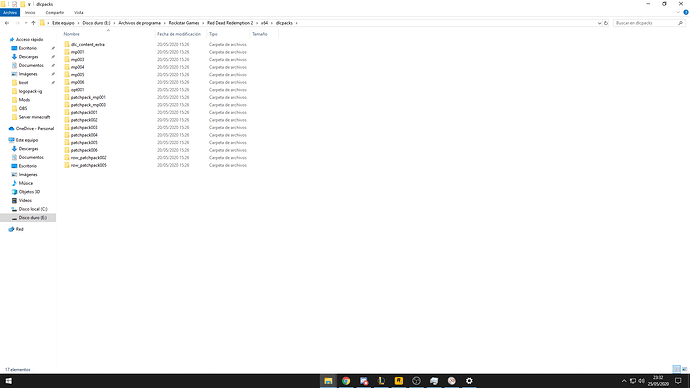The width and height of the screenshot is (690, 388).
Task: Select Disco local (C:) in the sidebar
Action: click(x=33, y=209)
